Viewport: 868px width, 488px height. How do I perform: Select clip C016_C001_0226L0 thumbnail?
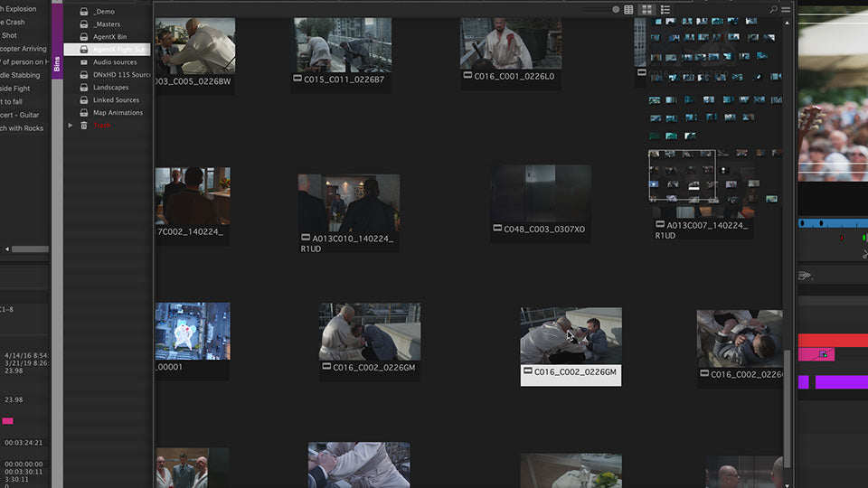(511, 42)
